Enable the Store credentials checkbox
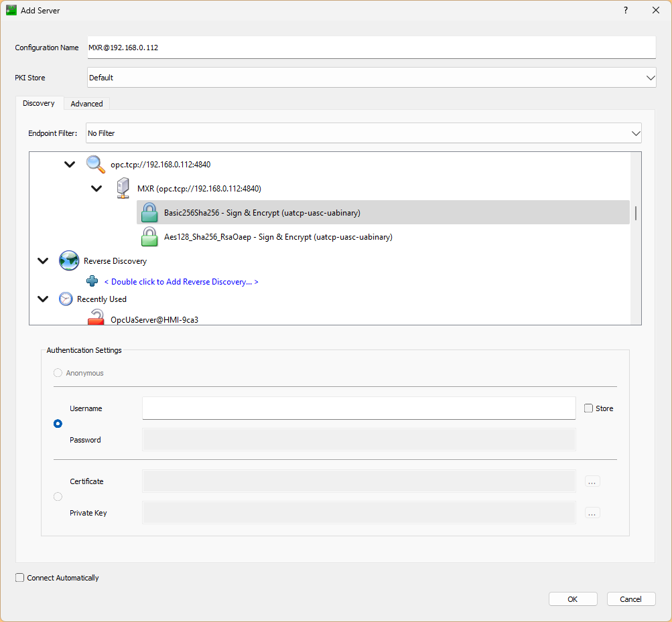This screenshot has height=622, width=672. (588, 408)
